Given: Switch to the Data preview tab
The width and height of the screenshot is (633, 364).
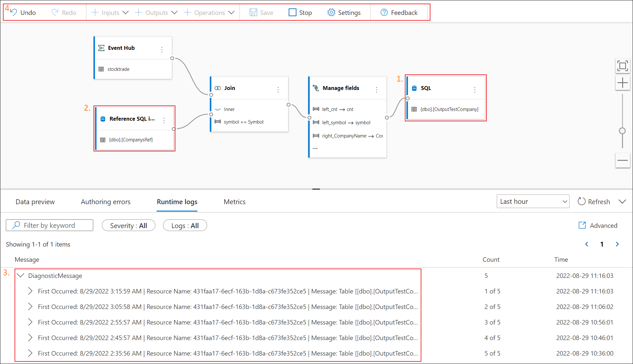Looking at the screenshot, I should point(35,202).
